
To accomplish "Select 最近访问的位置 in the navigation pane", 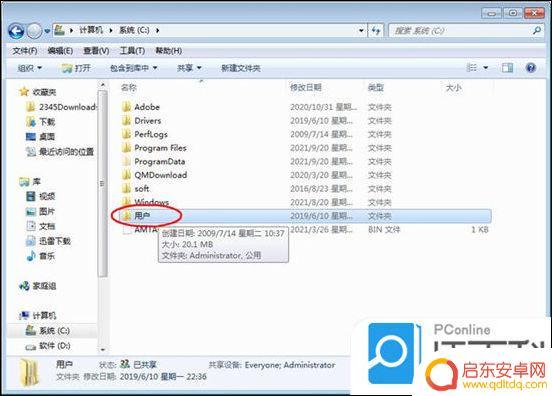I will point(61,152).
